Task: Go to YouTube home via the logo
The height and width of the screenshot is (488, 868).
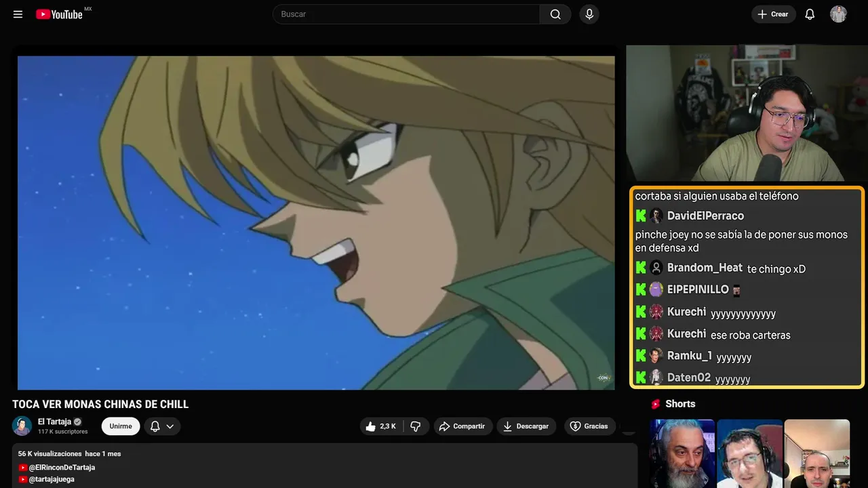Action: pos(59,14)
